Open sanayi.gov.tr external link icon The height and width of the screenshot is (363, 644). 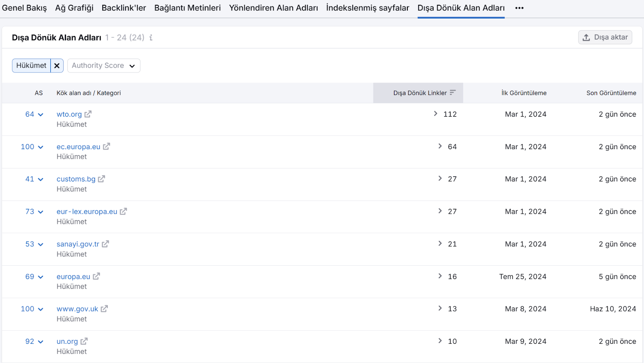[x=105, y=244]
